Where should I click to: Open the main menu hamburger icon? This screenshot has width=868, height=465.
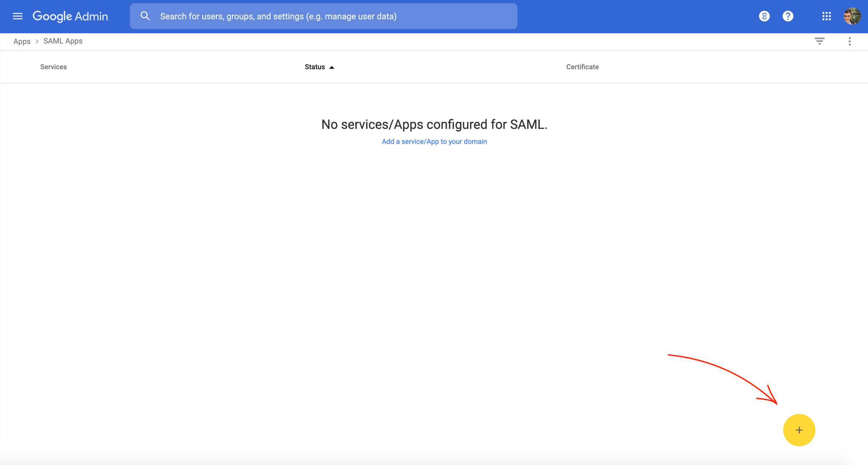pyautogui.click(x=17, y=16)
